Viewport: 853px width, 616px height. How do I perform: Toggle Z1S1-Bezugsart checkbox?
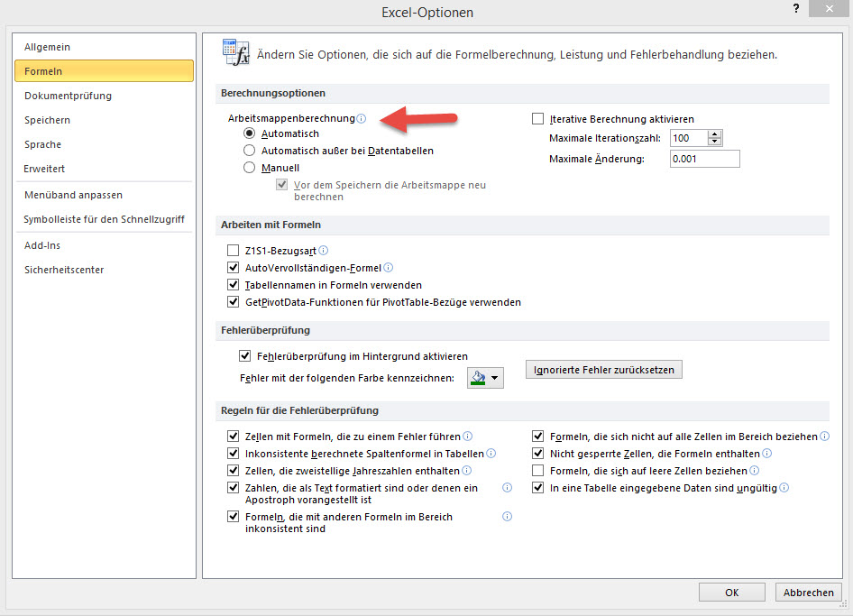click(x=233, y=251)
